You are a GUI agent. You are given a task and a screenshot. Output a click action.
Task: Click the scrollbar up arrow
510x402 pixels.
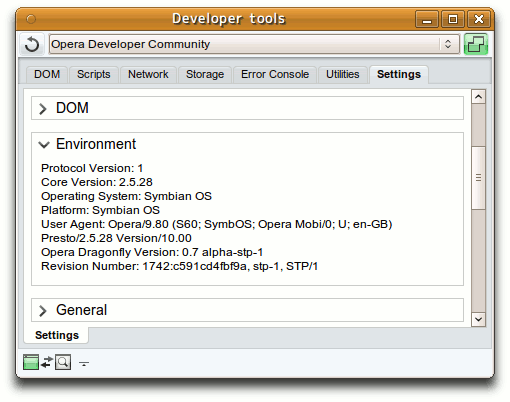479,97
